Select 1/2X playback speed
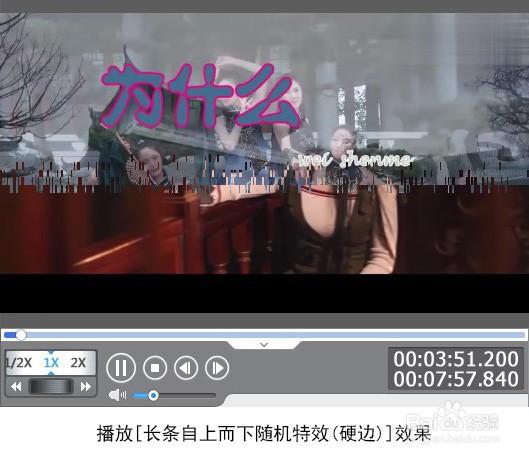Viewport: 529px width, 457px height. (19, 363)
